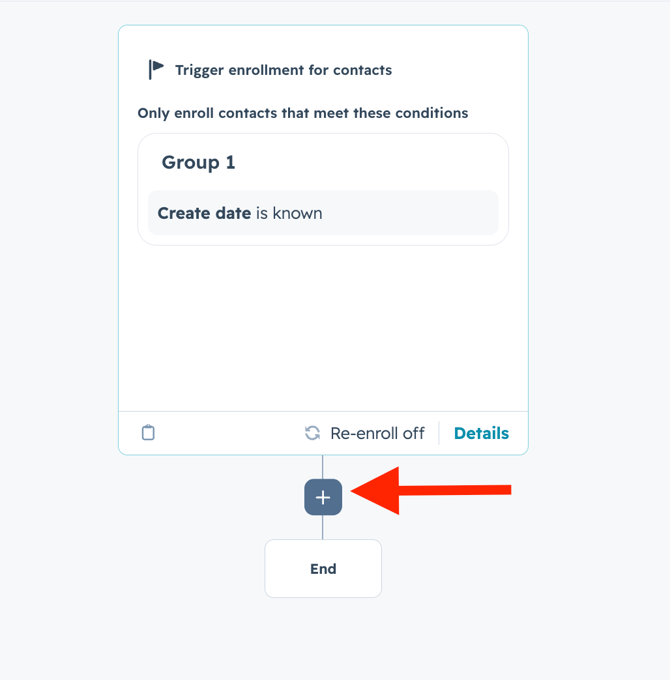Click the connector line above the End node
Image resolution: width=670 pixels, height=680 pixels.
(323, 527)
